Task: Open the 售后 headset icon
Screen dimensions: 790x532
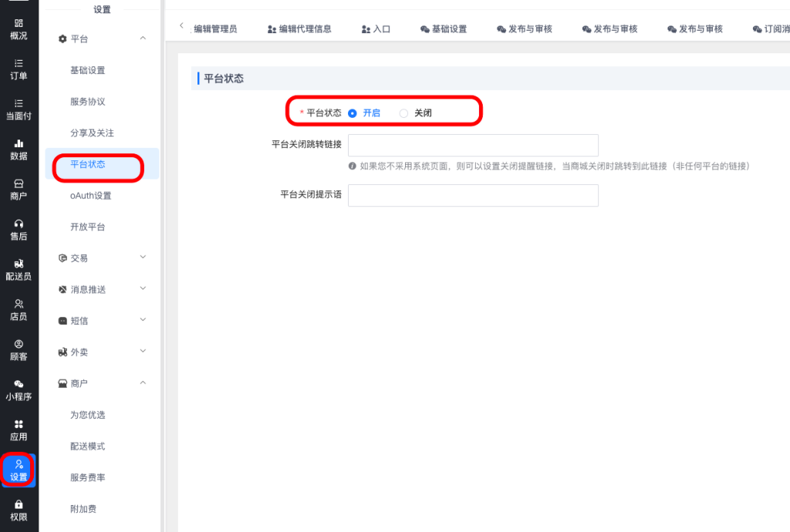Action: point(19,224)
